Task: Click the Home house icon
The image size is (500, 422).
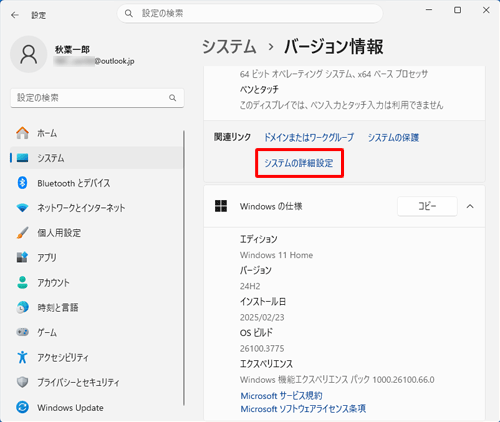Action: pyautogui.click(x=22, y=133)
